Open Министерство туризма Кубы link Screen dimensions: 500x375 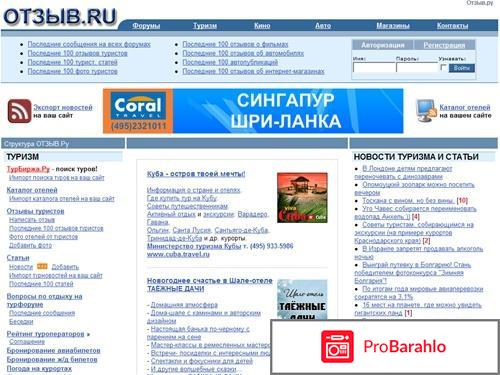coord(194,246)
